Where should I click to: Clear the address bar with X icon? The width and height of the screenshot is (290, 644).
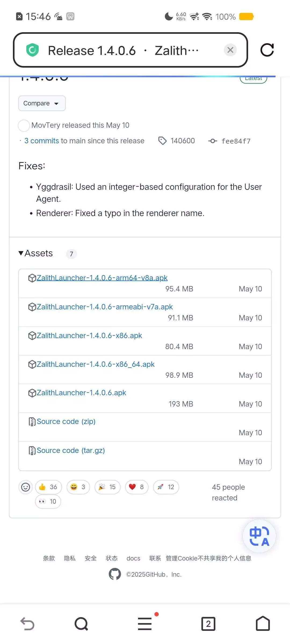pos(230,50)
